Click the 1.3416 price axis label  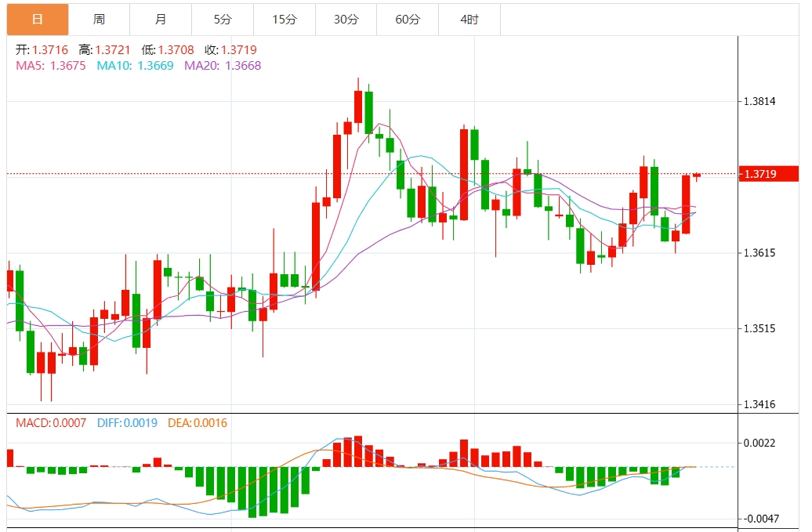[x=759, y=405]
